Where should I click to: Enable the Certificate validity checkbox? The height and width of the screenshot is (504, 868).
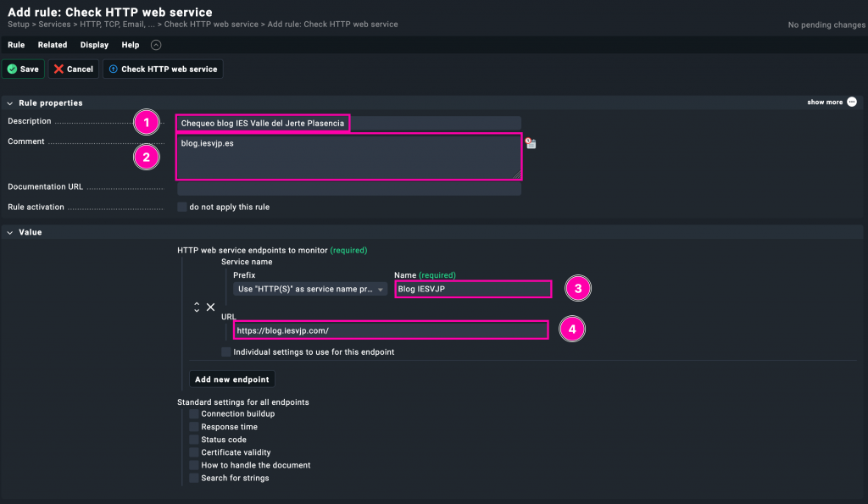tap(194, 452)
